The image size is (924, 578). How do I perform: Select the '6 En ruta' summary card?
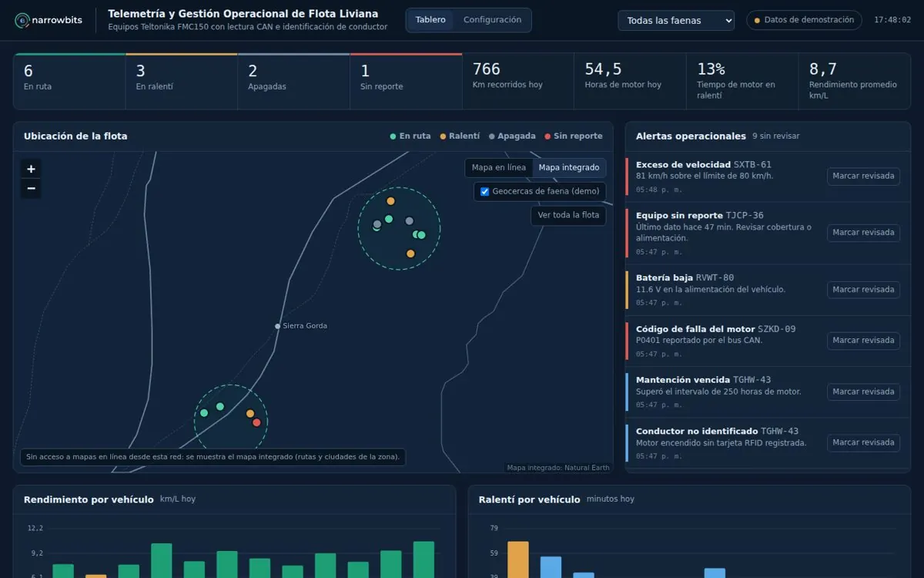[69, 81]
